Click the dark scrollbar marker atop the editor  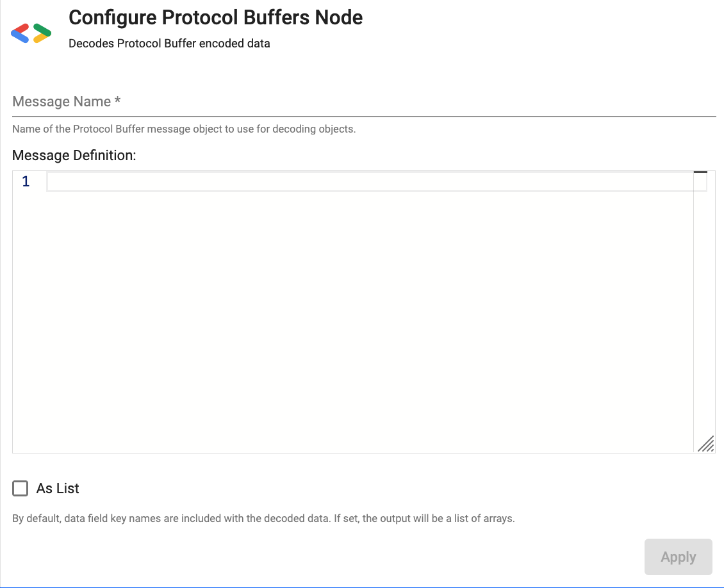700,172
